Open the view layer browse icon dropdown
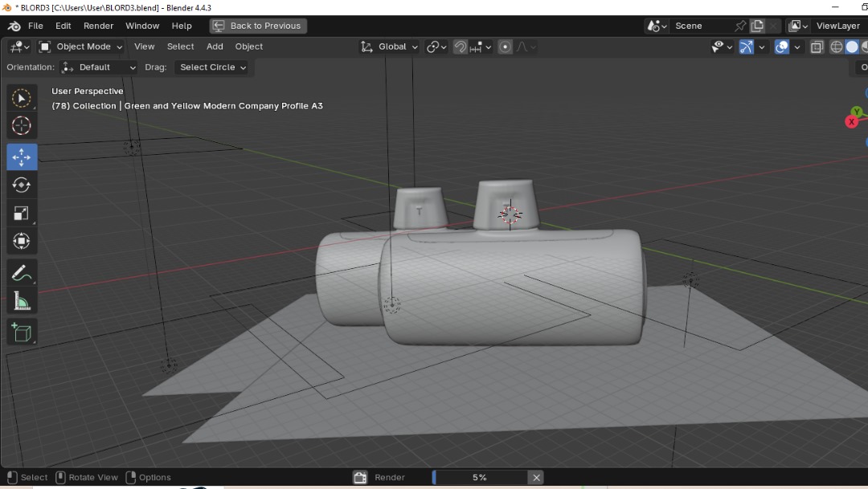The image size is (868, 489). tap(798, 26)
